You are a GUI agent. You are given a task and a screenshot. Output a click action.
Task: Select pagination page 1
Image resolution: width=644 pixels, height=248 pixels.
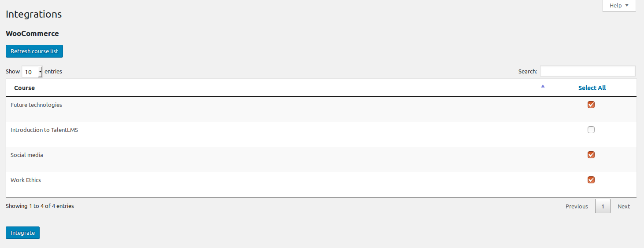point(603,206)
